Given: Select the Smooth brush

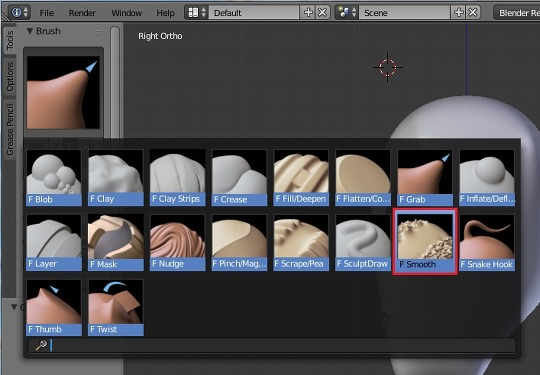Looking at the screenshot, I should point(425,242).
